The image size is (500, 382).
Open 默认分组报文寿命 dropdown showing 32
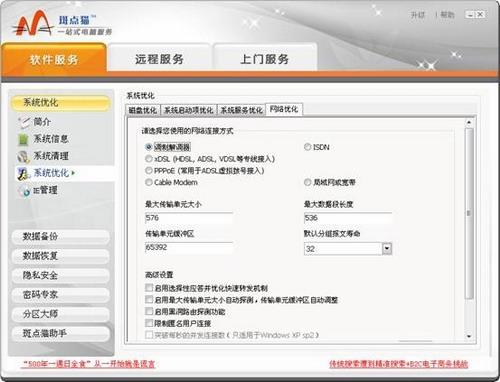click(x=387, y=249)
